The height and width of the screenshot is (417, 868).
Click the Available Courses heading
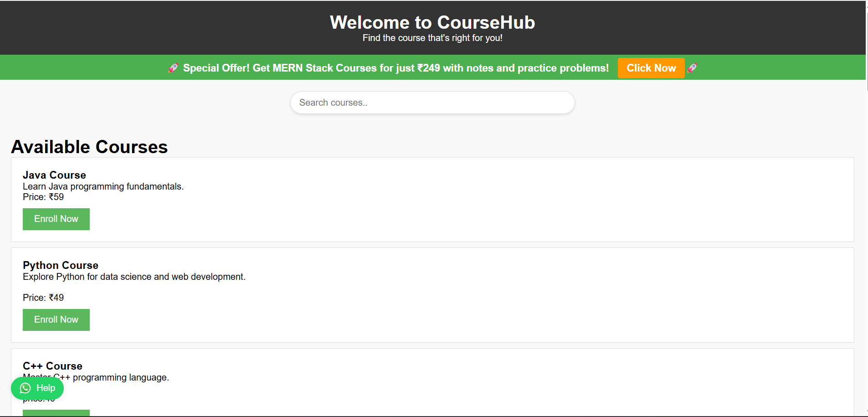click(x=89, y=147)
